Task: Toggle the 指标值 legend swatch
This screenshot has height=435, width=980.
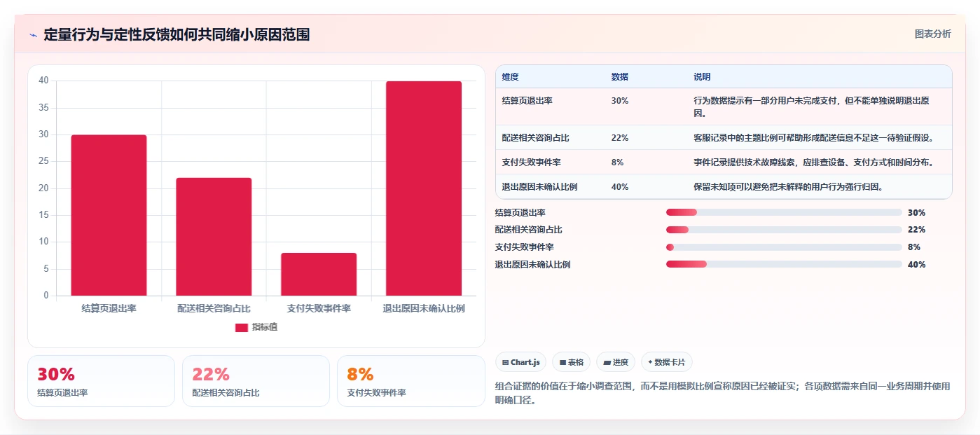Action: (x=242, y=327)
